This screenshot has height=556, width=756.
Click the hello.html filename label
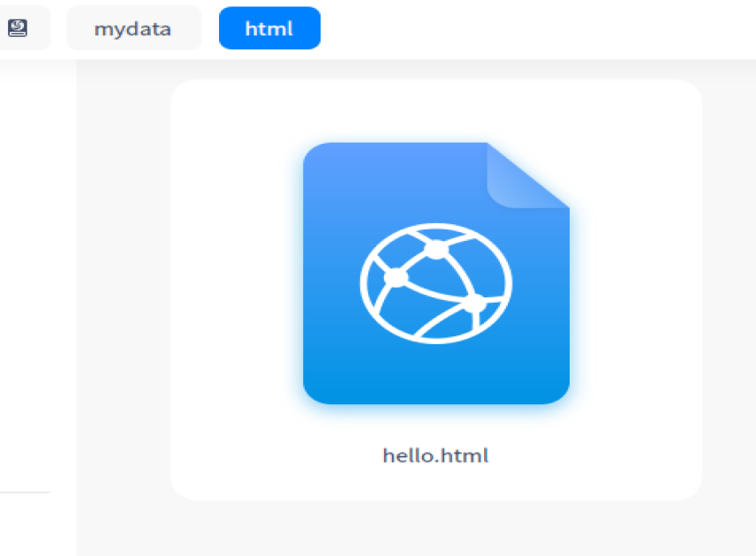pos(435,456)
